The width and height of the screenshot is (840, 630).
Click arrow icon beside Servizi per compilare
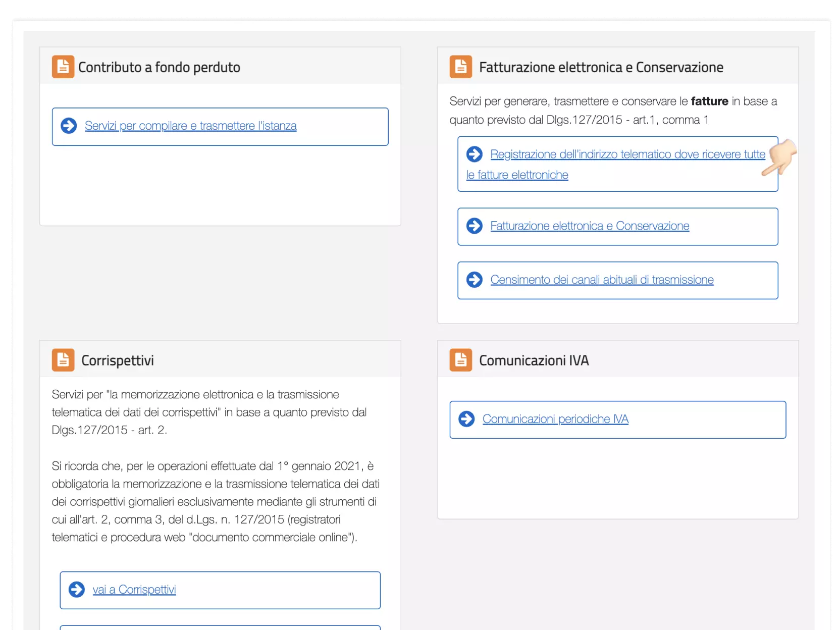tap(69, 125)
